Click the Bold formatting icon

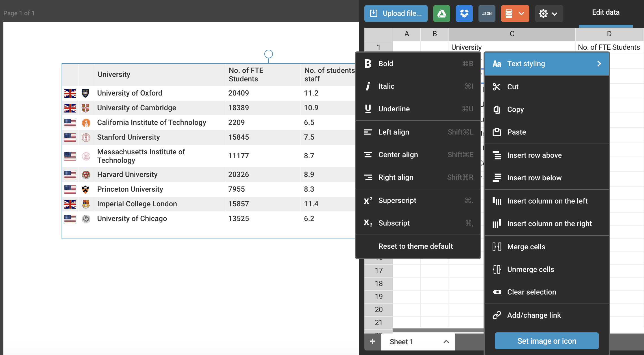pos(368,63)
